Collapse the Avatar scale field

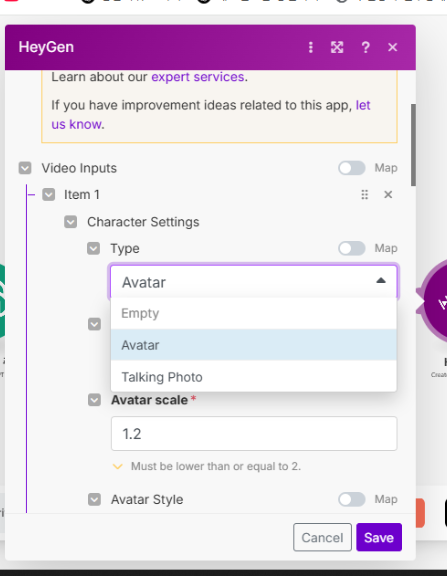coord(94,400)
